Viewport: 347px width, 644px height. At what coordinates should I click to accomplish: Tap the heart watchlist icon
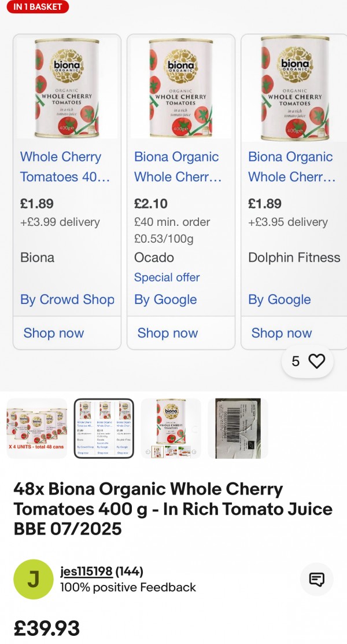tap(316, 361)
